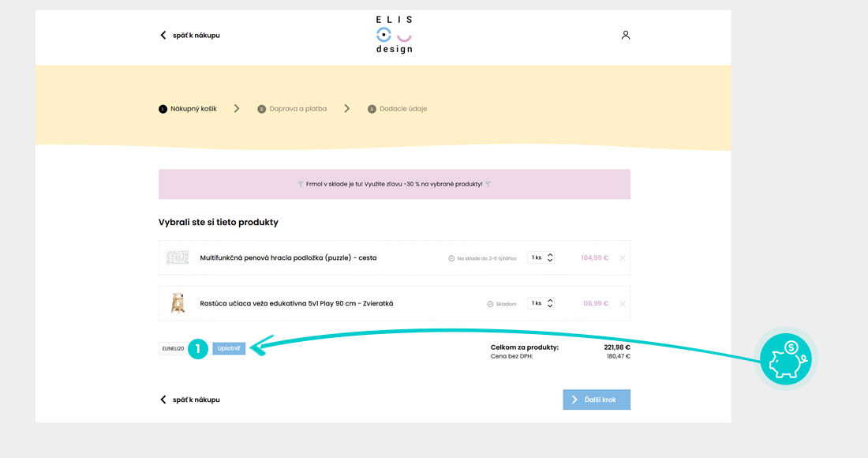The height and width of the screenshot is (458, 868).
Task: Open the user account icon
Action: [626, 35]
